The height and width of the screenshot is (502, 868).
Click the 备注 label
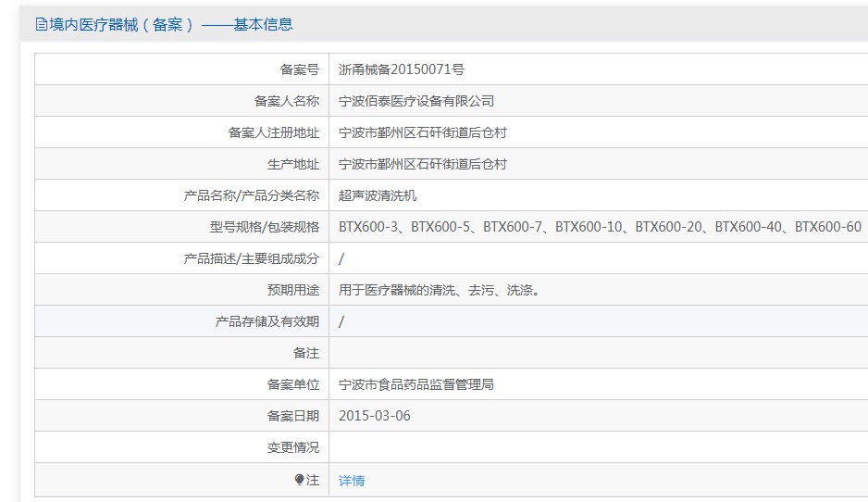coord(306,353)
